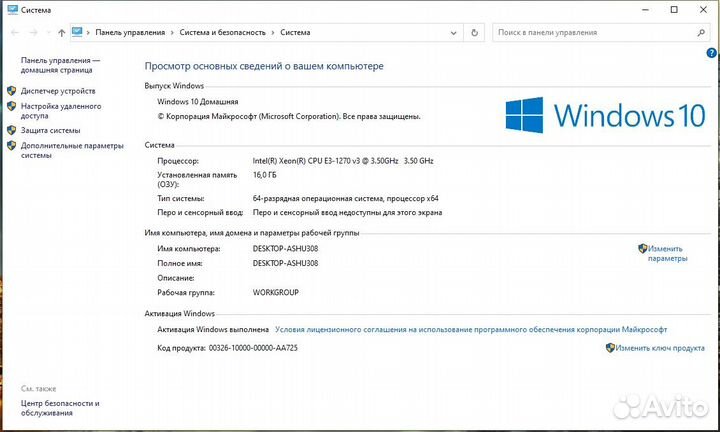Expand the chevron after Панель управления breadcrumb
Image resolution: width=720 pixels, height=432 pixels.
172,33
